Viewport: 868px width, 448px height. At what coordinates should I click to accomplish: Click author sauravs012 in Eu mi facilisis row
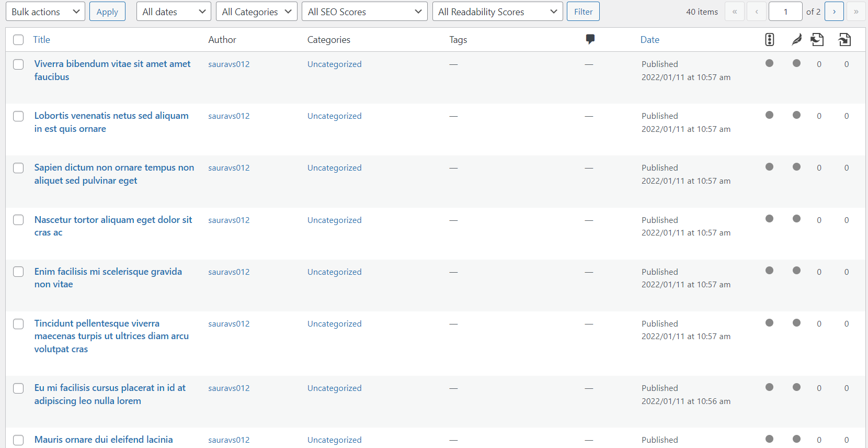point(229,388)
